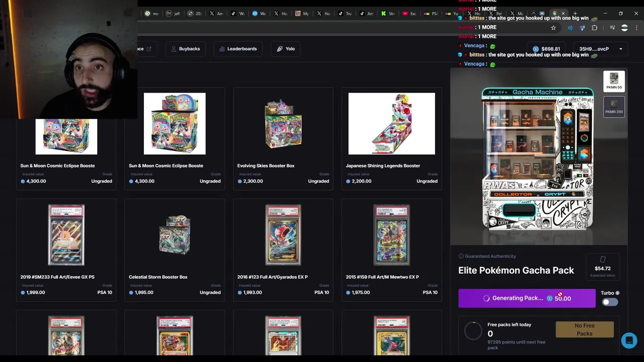Click the 1,999.00 insured value
Viewport: 644px width, 362px height.
[x=35, y=293]
